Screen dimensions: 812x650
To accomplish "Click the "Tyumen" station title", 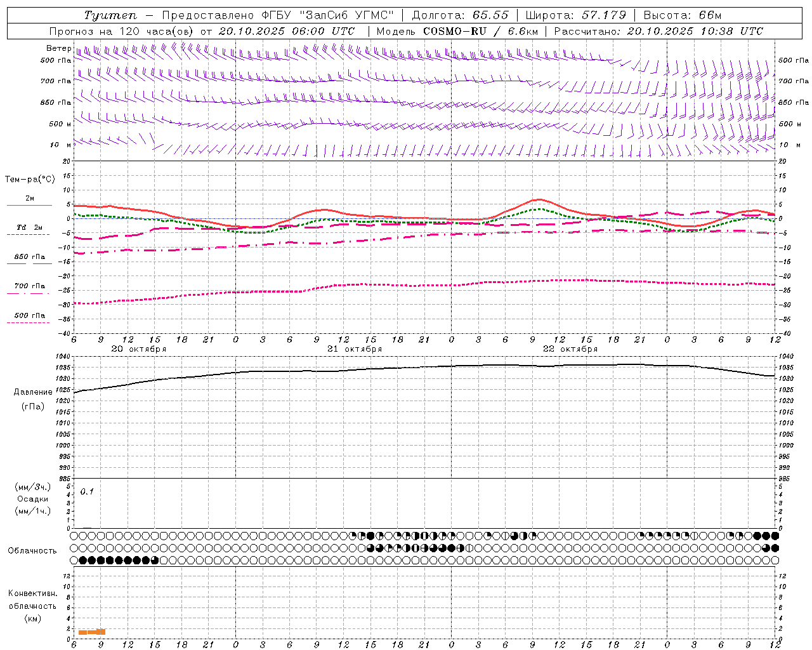I will pyautogui.click(x=110, y=15).
